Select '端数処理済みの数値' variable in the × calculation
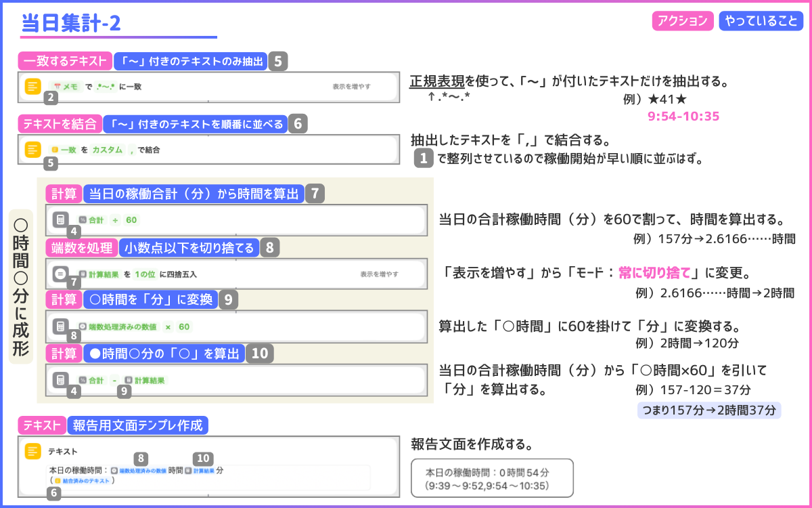 (x=117, y=326)
